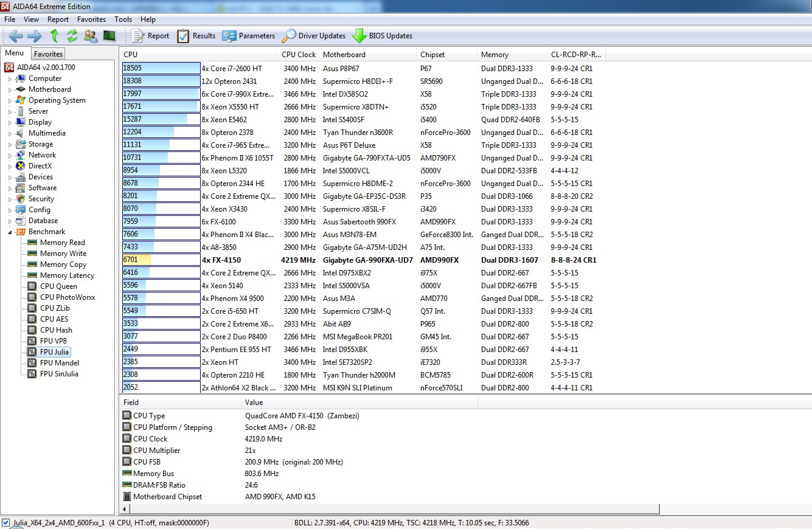Select the CPU PhotoWorxx benchmark icon

coord(32,297)
